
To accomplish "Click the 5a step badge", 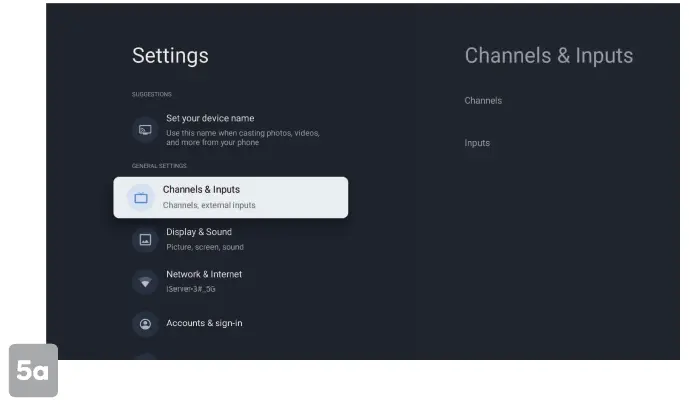I will click(x=33, y=371).
